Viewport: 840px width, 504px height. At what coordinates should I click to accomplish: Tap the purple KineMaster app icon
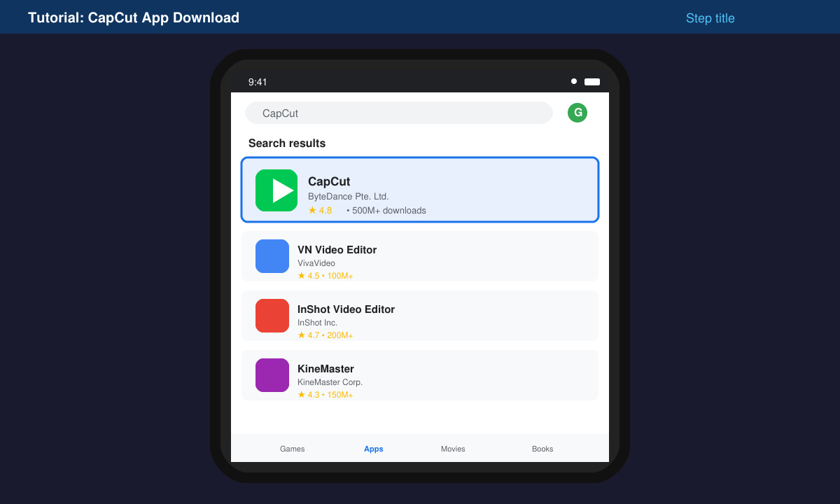272,375
